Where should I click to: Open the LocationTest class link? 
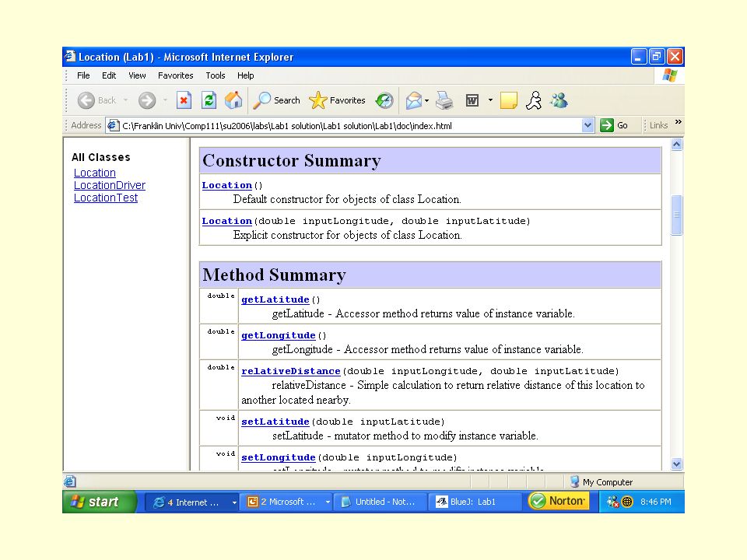pos(106,198)
